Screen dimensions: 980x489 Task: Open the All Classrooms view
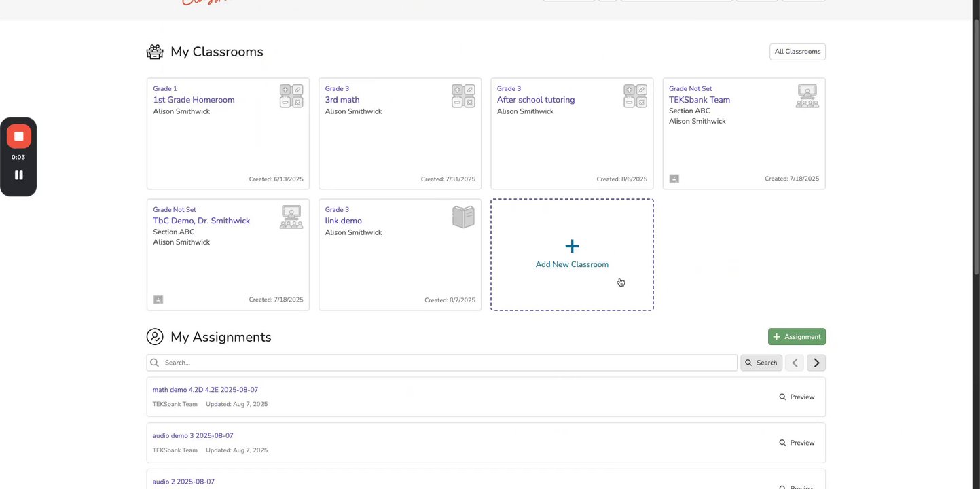(x=797, y=52)
